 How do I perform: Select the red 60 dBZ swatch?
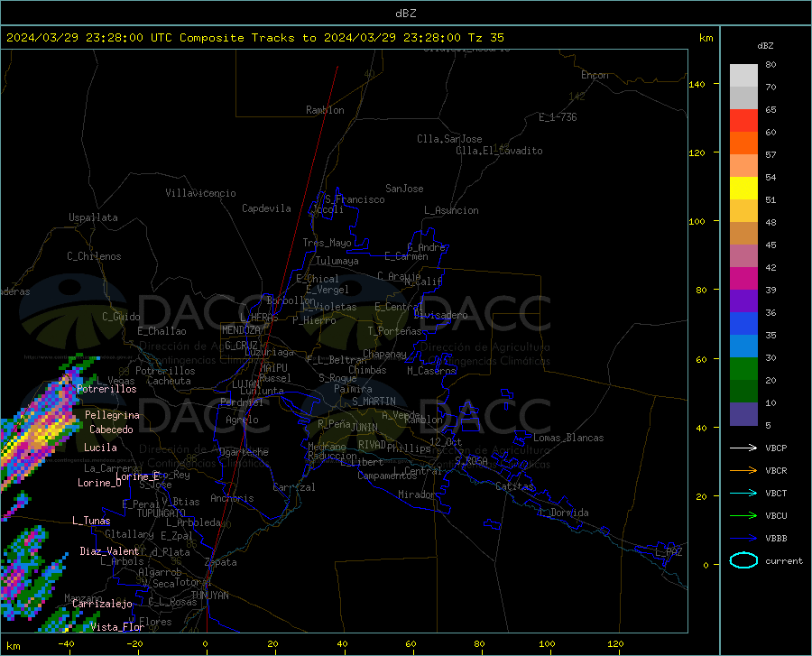click(x=743, y=121)
